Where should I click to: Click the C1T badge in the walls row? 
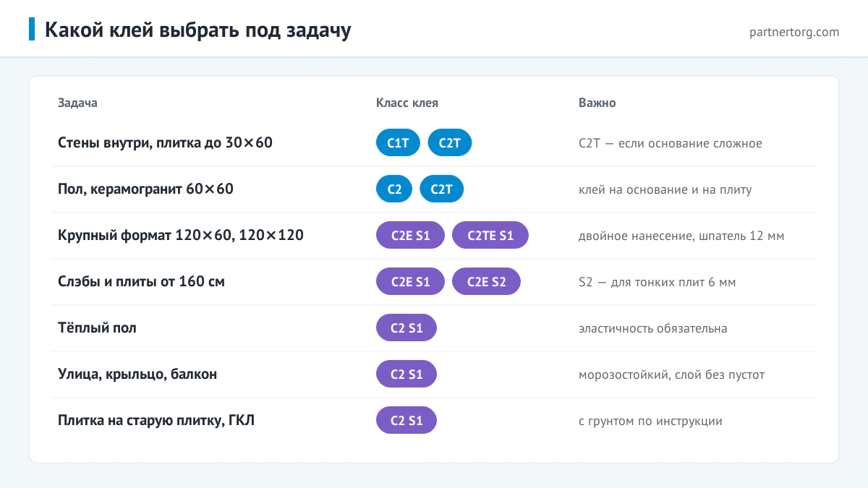pos(398,143)
